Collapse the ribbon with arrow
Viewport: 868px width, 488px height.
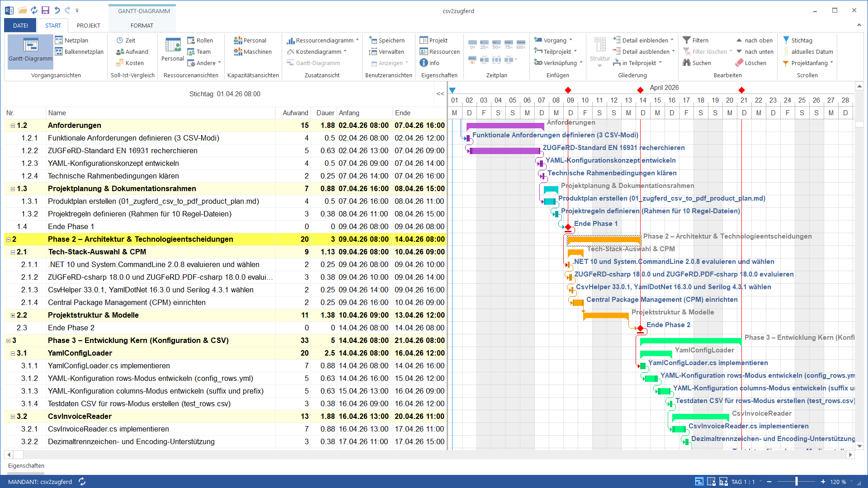click(x=859, y=25)
